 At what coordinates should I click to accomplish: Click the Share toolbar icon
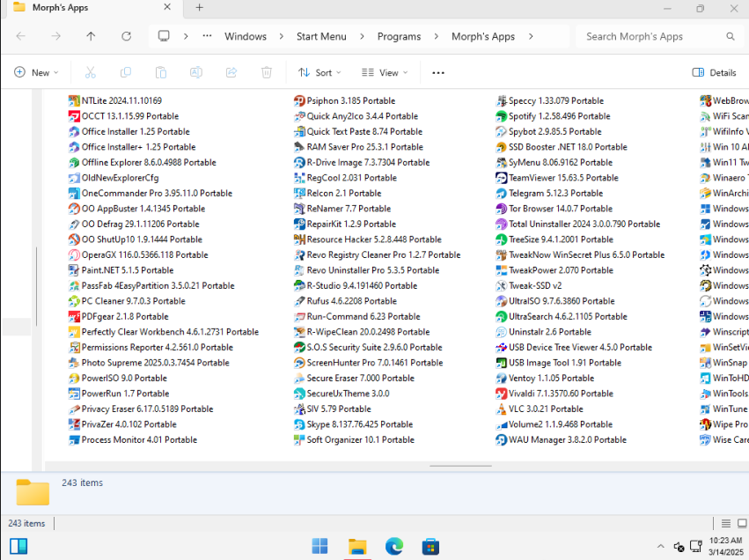pyautogui.click(x=231, y=72)
